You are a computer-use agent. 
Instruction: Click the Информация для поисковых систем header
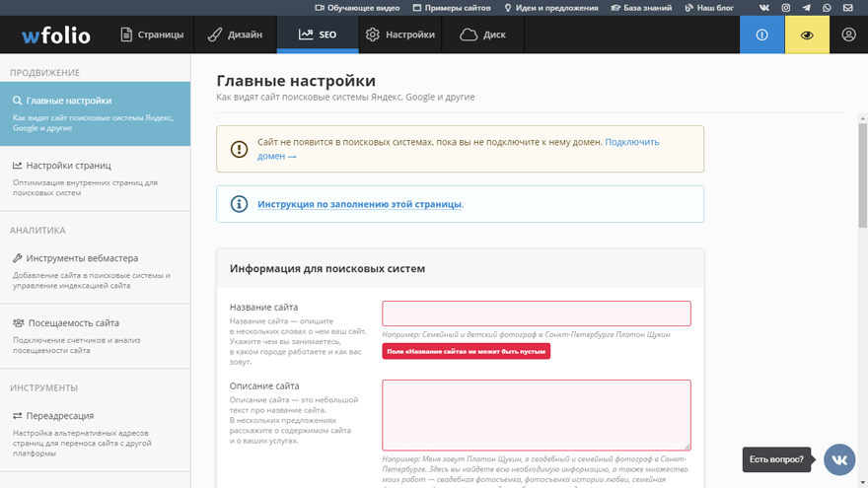coord(327,269)
